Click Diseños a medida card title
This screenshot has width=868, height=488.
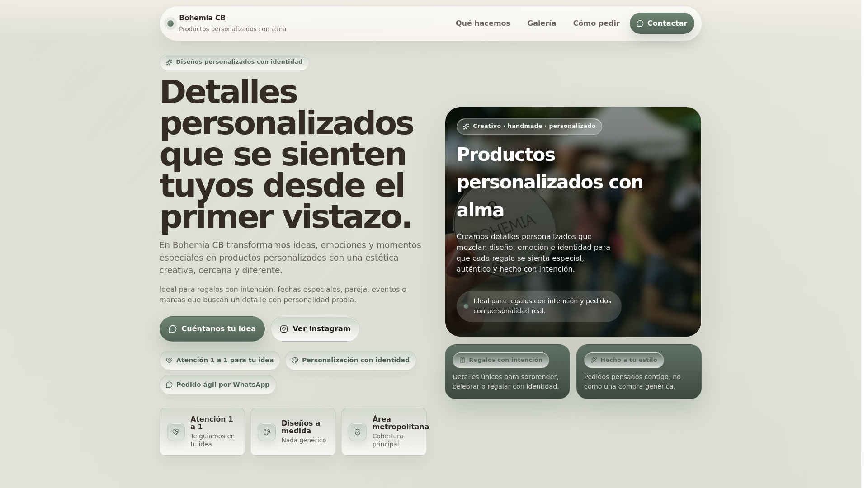tap(301, 427)
